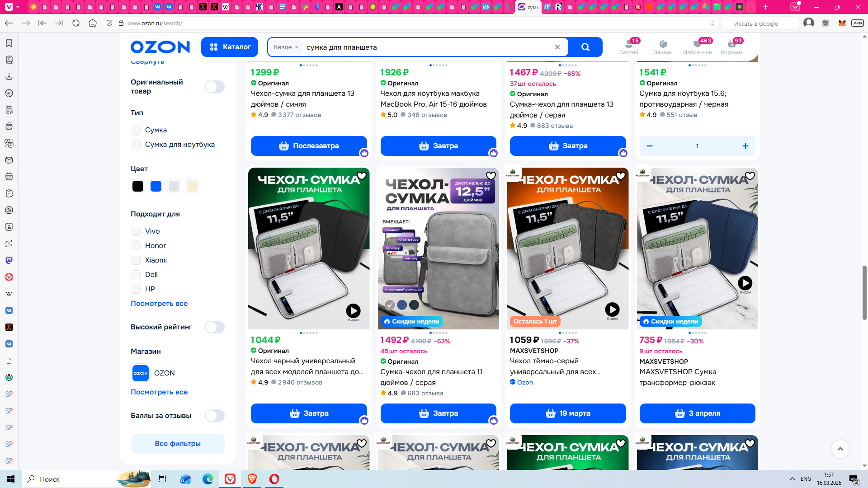The width and height of the screenshot is (868, 488).
Task: Click Все фильтры button
Action: 177,444
